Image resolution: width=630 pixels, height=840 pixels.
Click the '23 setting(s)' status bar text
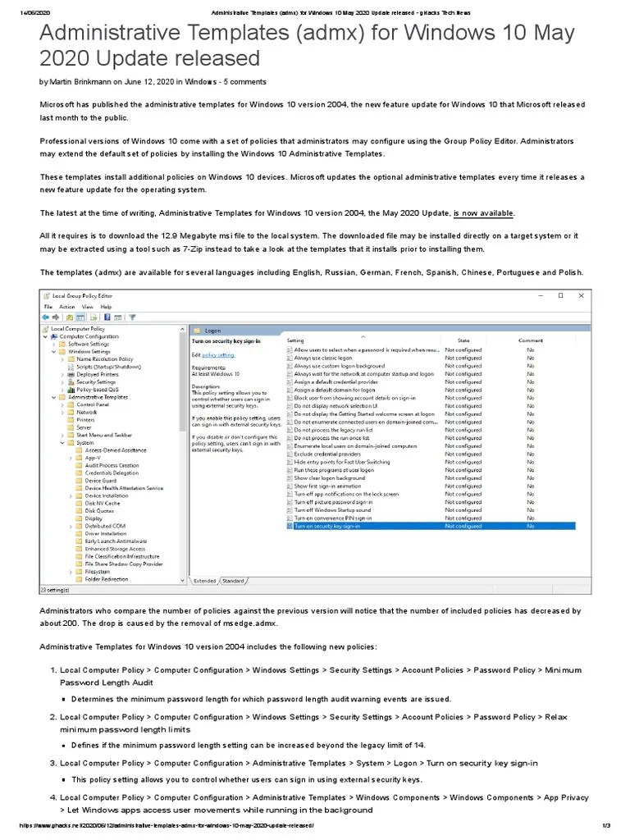click(55, 590)
